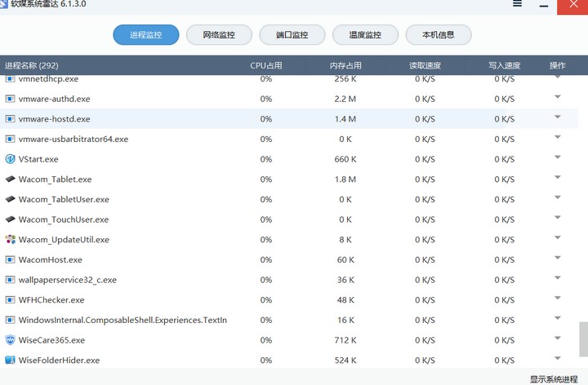This screenshot has width=588, height=385.
Task: Sort processes by CPU占用 column header
Action: click(x=266, y=65)
